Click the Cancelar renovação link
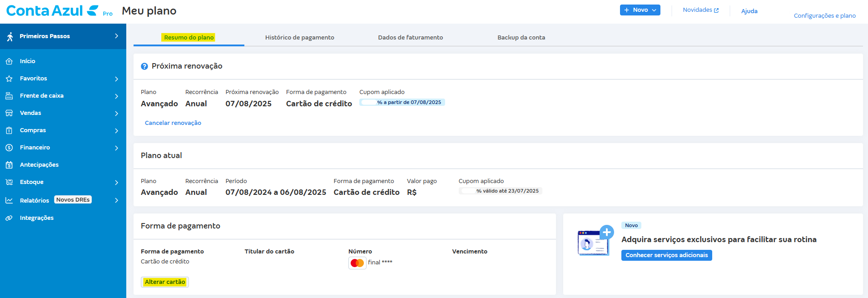 (x=173, y=123)
